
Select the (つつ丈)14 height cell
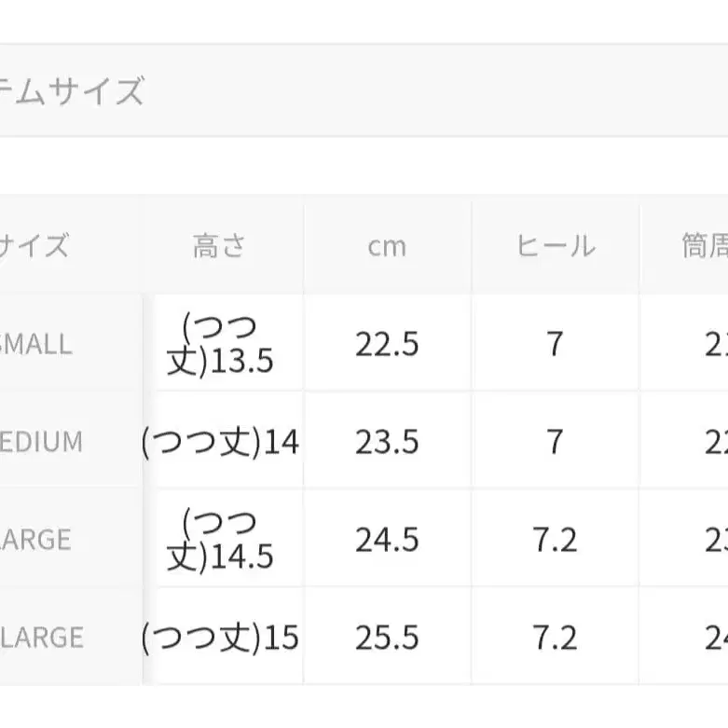[220, 441]
